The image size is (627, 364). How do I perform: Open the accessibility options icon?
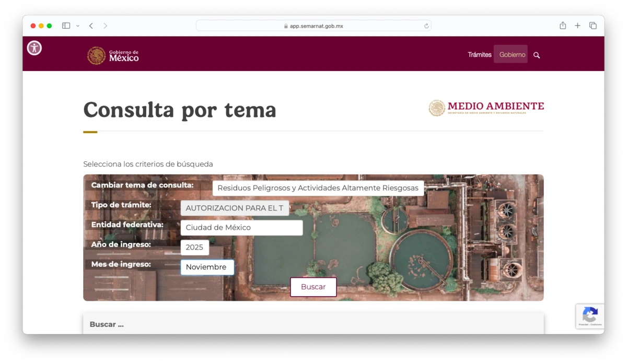[34, 48]
